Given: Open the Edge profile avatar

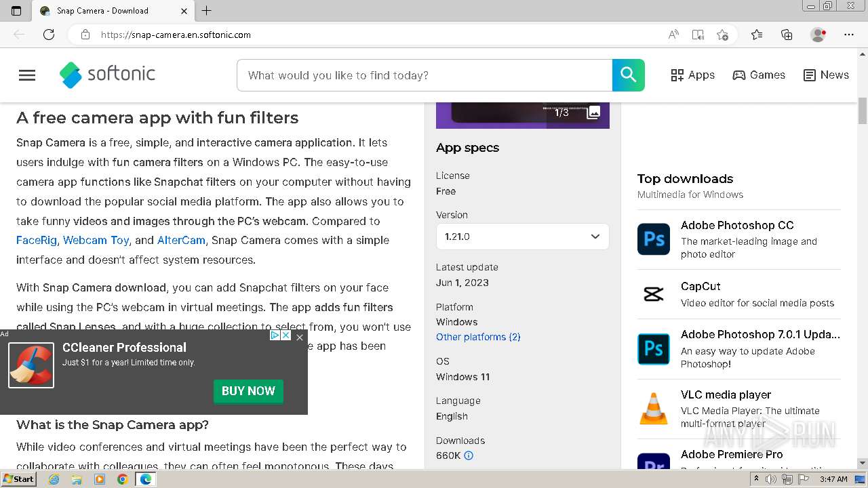Looking at the screenshot, I should tap(818, 35).
